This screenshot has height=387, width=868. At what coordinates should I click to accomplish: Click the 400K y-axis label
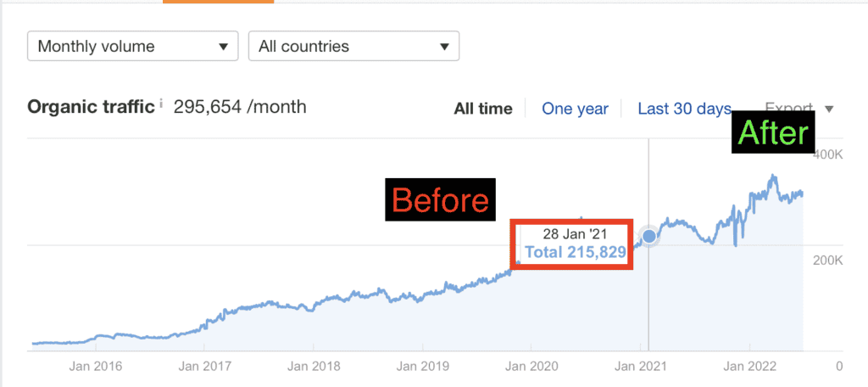coord(826,155)
